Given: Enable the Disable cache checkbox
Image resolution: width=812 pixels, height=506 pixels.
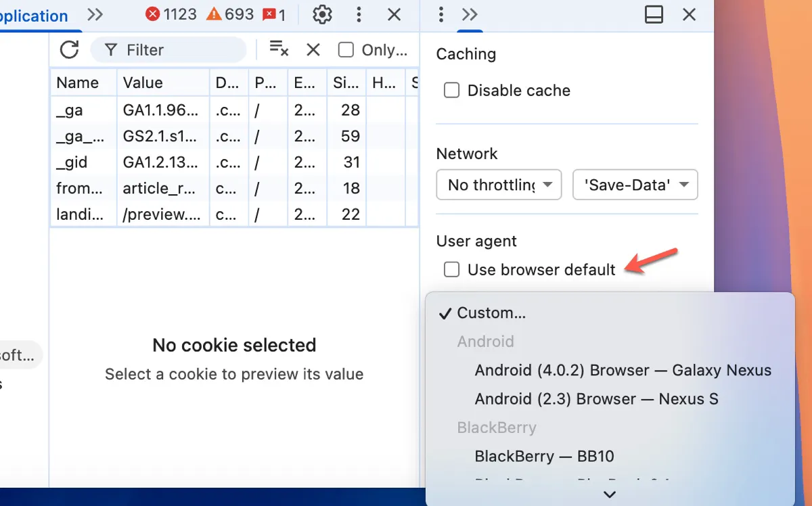Looking at the screenshot, I should (451, 90).
